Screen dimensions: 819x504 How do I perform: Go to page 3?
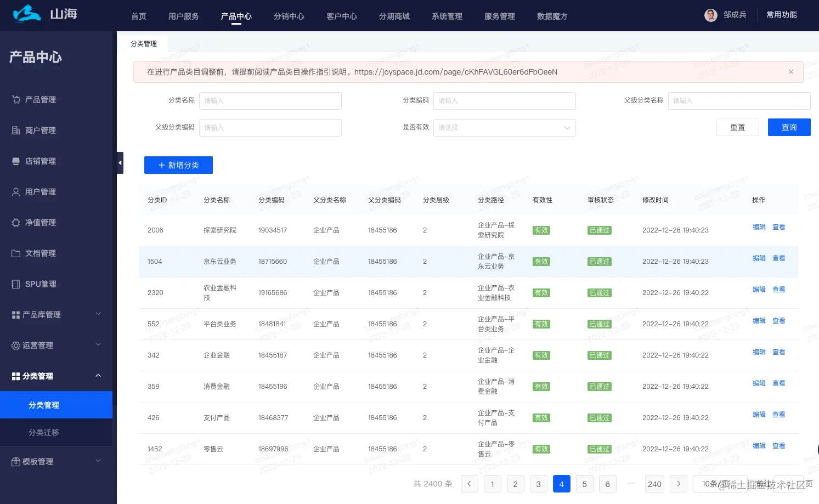pos(539,484)
